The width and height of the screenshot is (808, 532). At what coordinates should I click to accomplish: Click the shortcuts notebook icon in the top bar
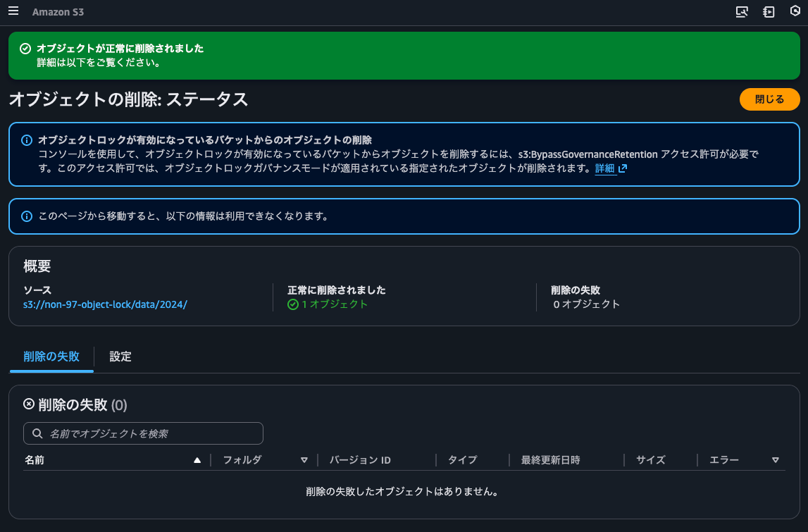(769, 11)
